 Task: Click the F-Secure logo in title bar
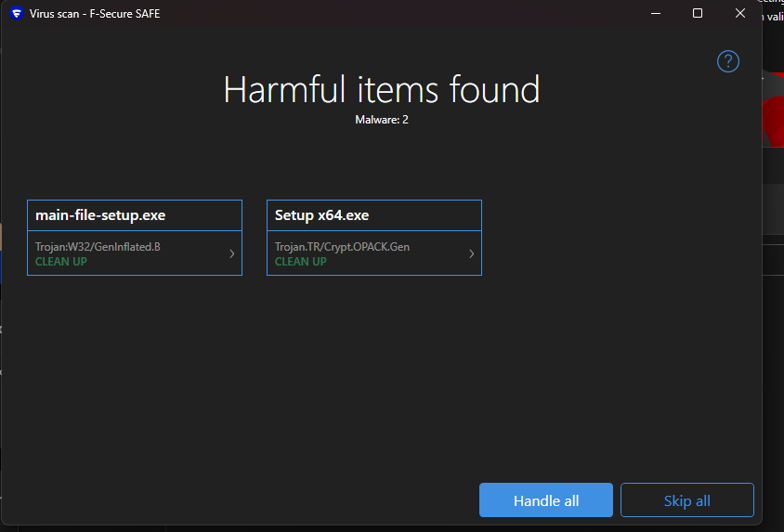pos(16,14)
